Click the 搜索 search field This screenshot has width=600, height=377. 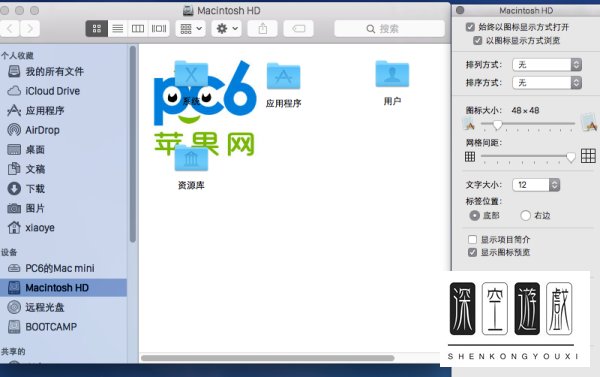[390, 29]
